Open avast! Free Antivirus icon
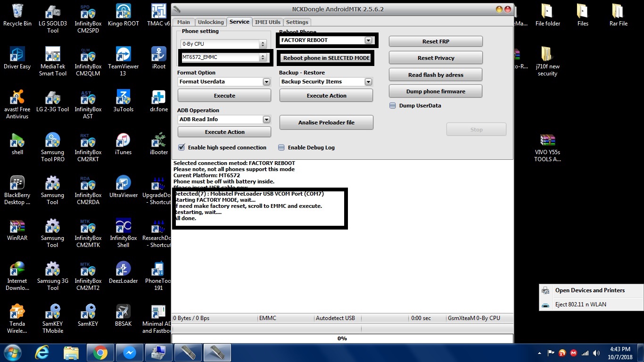644x362 pixels. pos(17,105)
